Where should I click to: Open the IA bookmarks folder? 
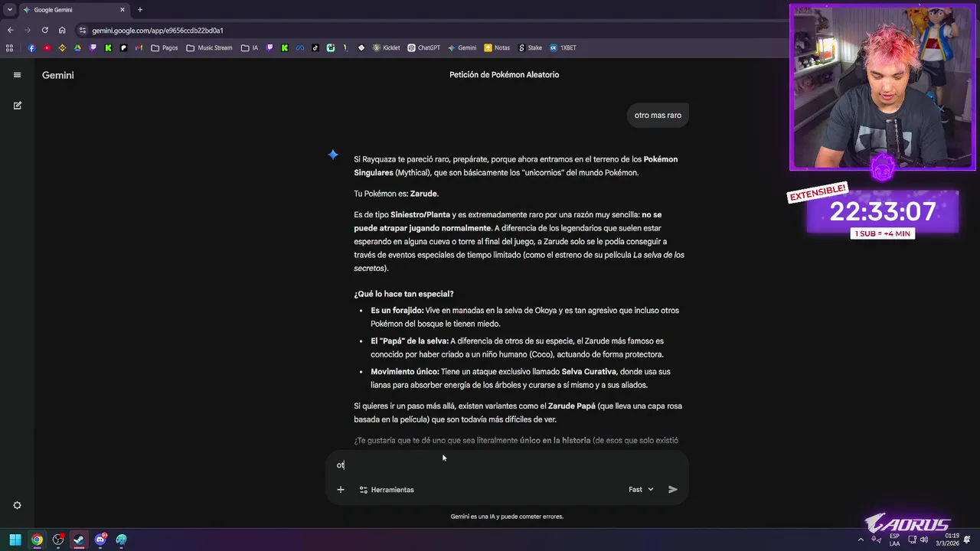tap(250, 47)
